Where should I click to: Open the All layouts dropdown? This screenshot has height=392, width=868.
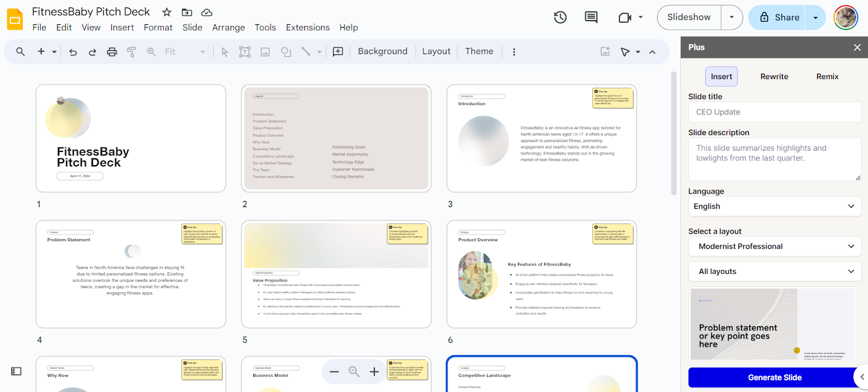[x=774, y=271]
